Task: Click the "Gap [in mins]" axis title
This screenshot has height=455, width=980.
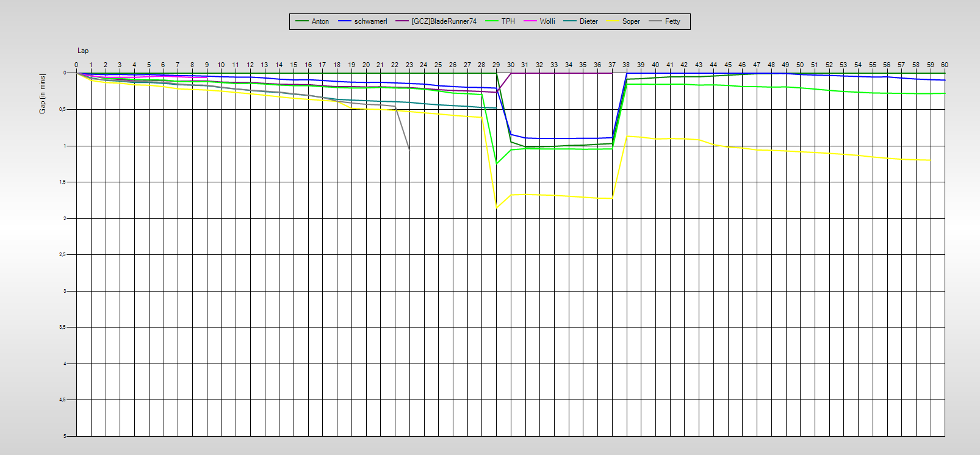Action: click(43, 93)
